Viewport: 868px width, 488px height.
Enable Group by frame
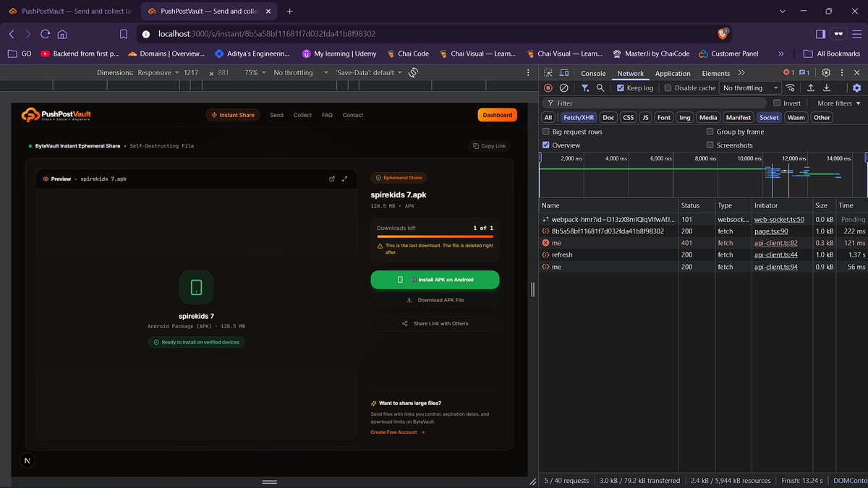(710, 132)
